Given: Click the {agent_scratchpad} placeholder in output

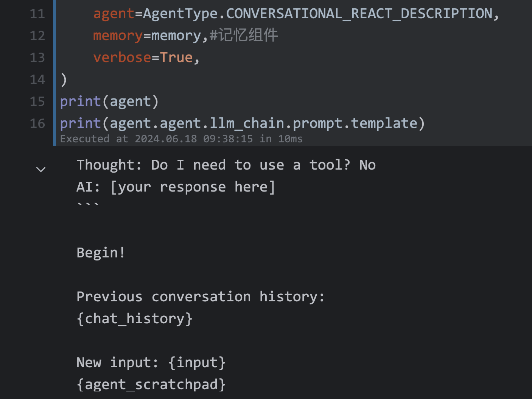Looking at the screenshot, I should point(151,385).
